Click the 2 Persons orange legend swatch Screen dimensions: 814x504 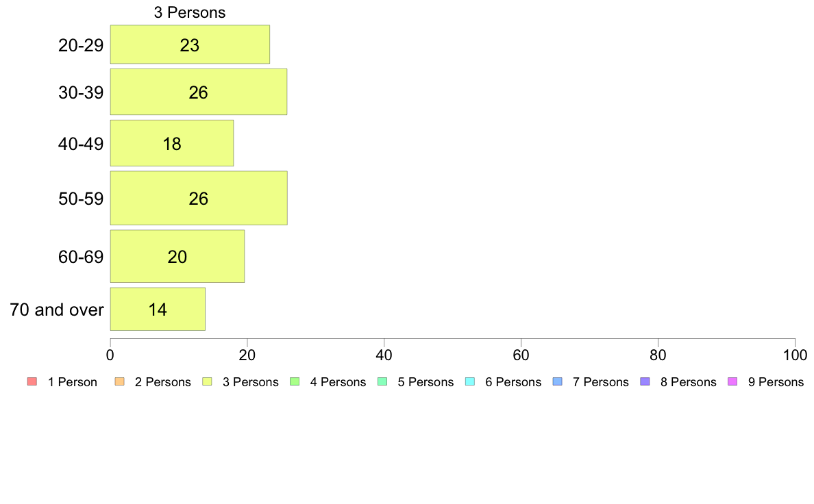coord(119,381)
